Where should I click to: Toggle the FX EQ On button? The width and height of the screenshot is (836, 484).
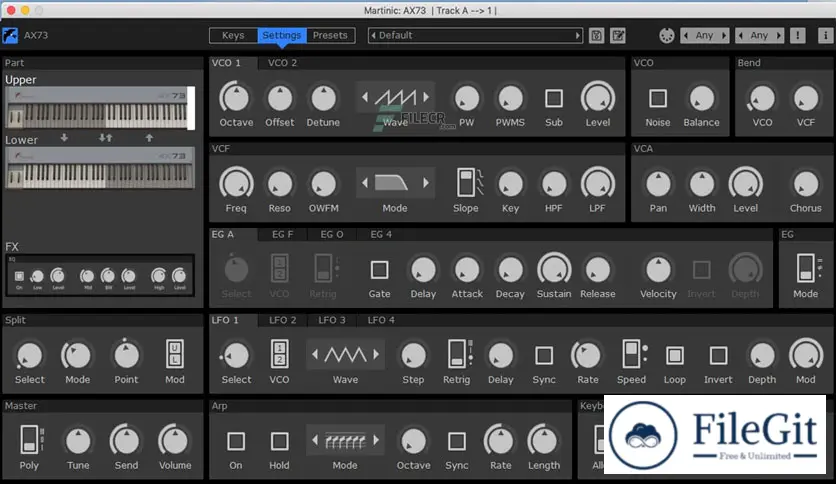19,276
